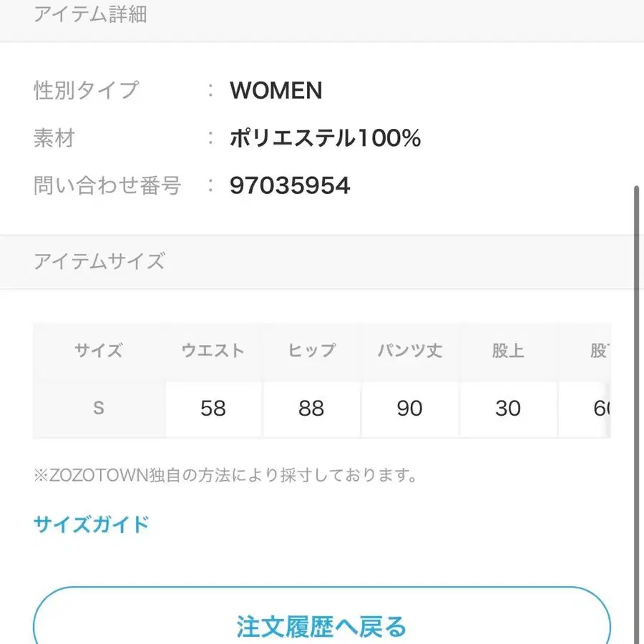Click the hip value 88 cell
Image resolution: width=644 pixels, height=644 pixels.
(x=311, y=409)
